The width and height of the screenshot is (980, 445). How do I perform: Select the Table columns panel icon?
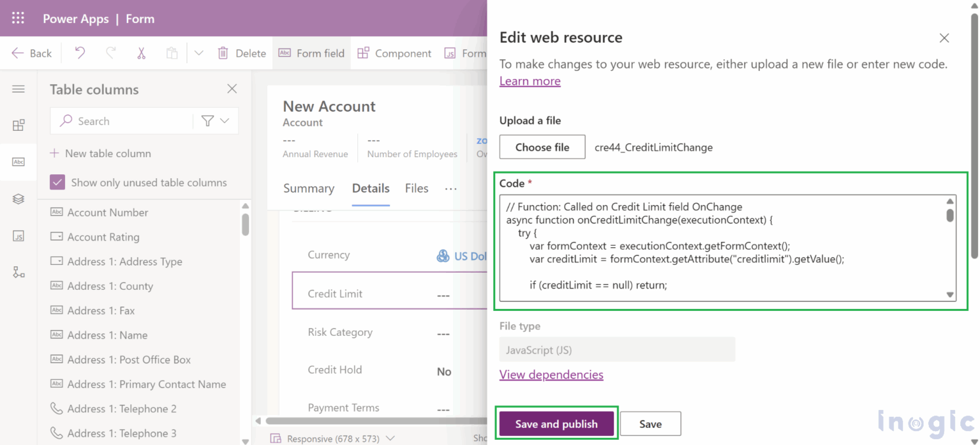tap(19, 162)
